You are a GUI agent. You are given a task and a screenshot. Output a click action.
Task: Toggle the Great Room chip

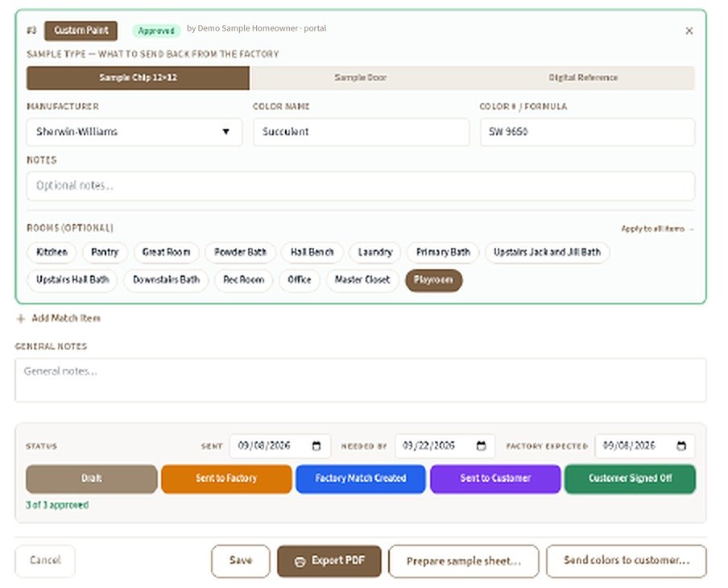click(x=166, y=252)
